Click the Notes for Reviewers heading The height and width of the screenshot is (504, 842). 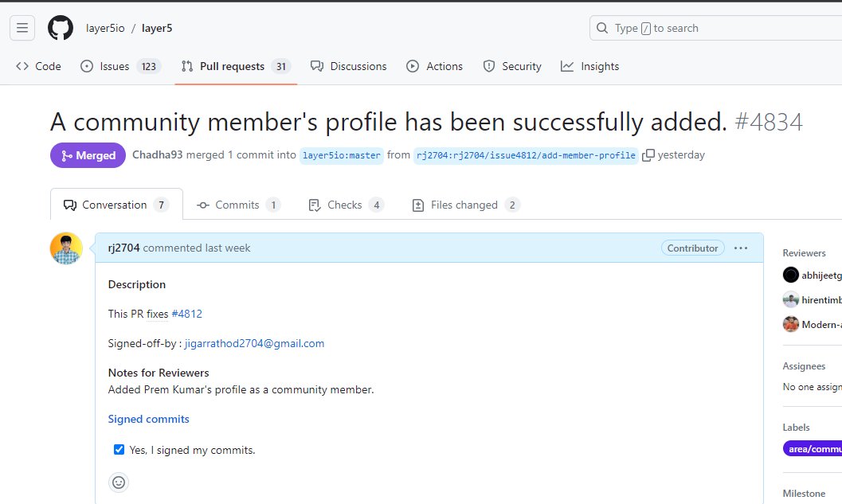(159, 373)
